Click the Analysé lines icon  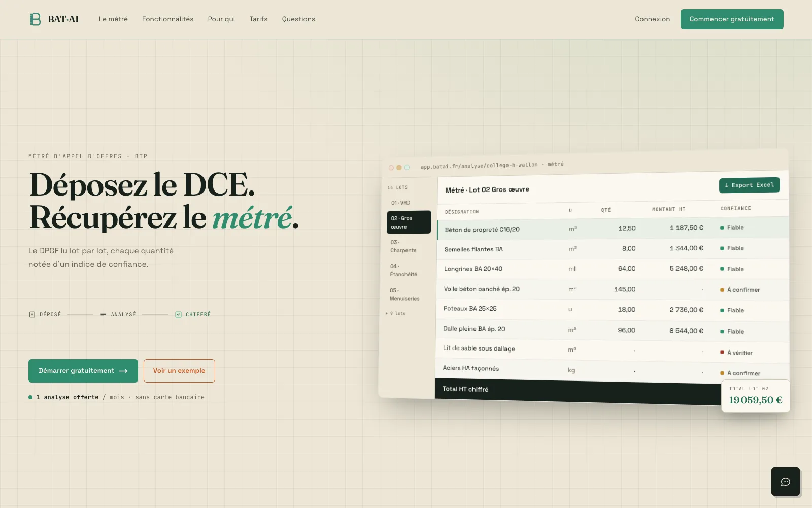pyautogui.click(x=103, y=315)
